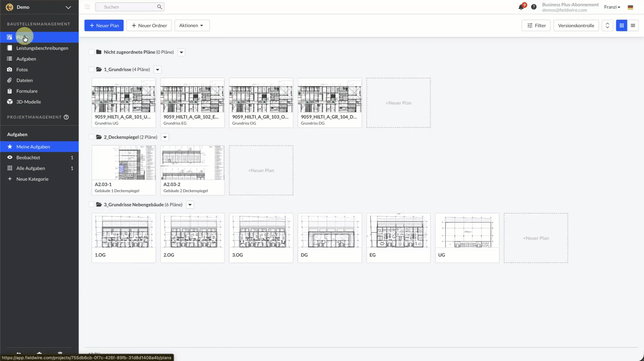Open the Formulare section
Viewport: 644px width, 361px height.
[26, 91]
